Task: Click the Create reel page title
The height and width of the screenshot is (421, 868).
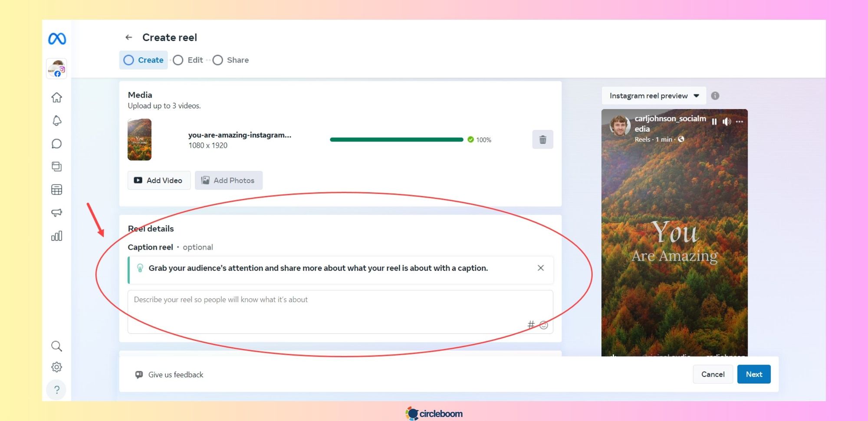Action: (x=170, y=37)
